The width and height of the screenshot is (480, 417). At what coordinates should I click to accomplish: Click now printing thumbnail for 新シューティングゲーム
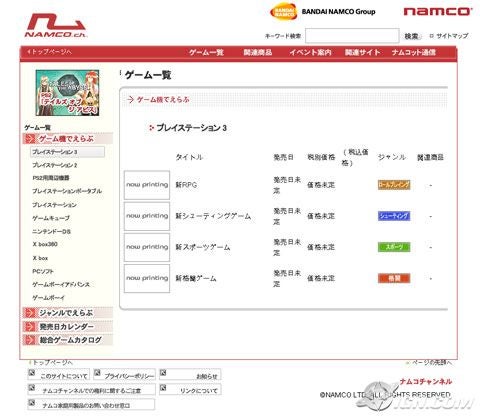click(x=147, y=216)
